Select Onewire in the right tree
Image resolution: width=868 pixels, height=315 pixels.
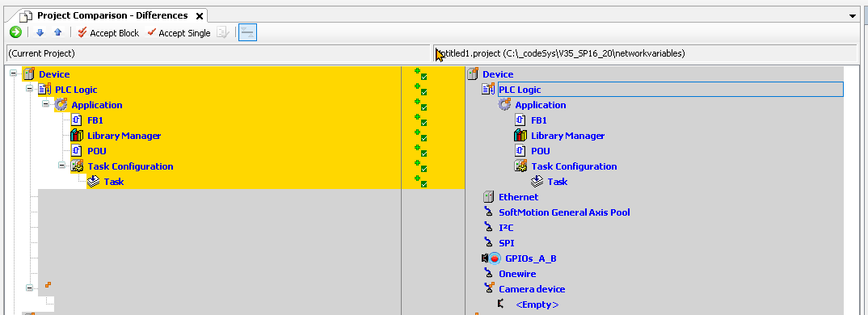click(x=517, y=274)
